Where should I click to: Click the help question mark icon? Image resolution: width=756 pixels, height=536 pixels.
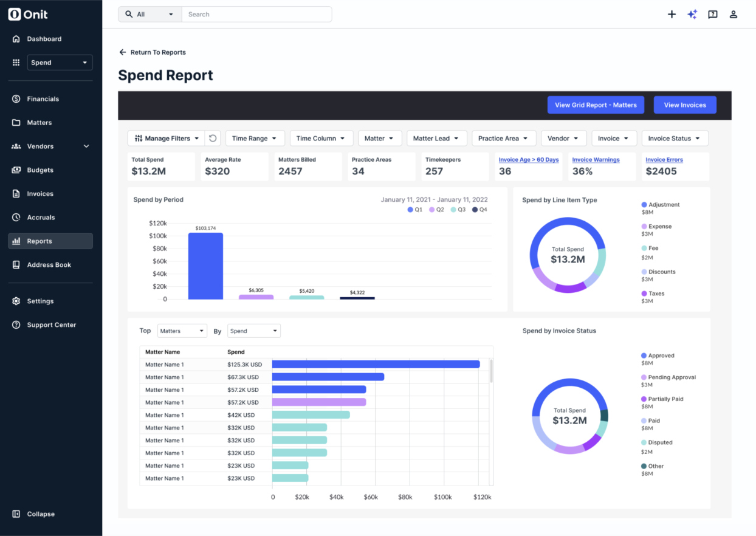coord(713,15)
